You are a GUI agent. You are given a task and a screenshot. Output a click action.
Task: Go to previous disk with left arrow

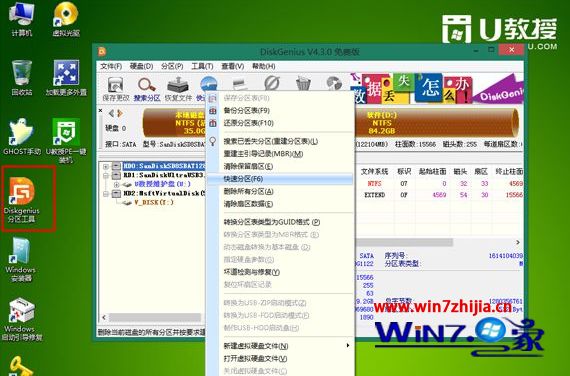coord(112,113)
